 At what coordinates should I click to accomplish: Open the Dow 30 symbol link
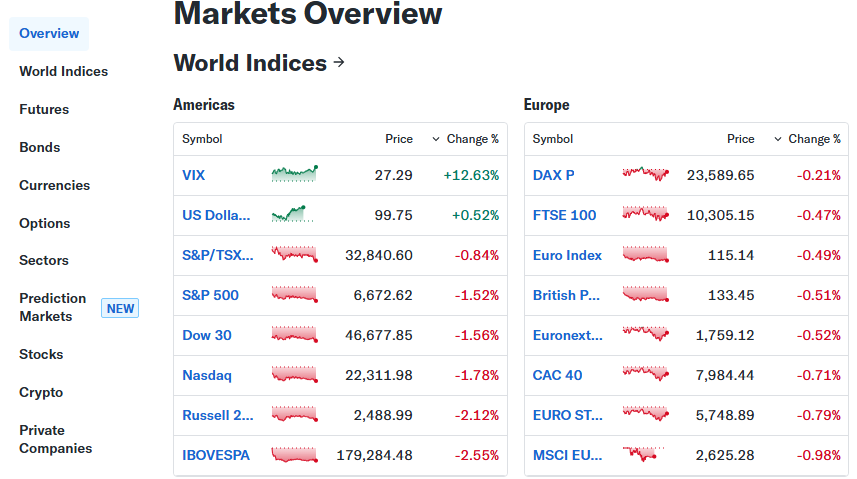click(x=207, y=335)
